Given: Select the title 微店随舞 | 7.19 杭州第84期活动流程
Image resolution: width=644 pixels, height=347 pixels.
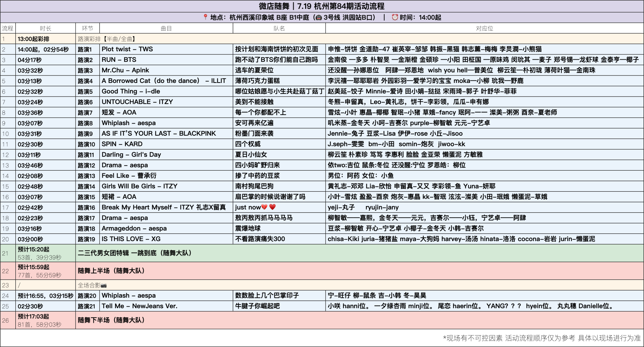Looking at the screenshot, I should click(322, 6).
